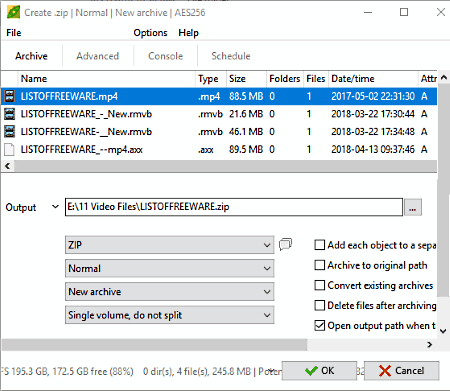Click the 46.1 MB size cell

246,132
